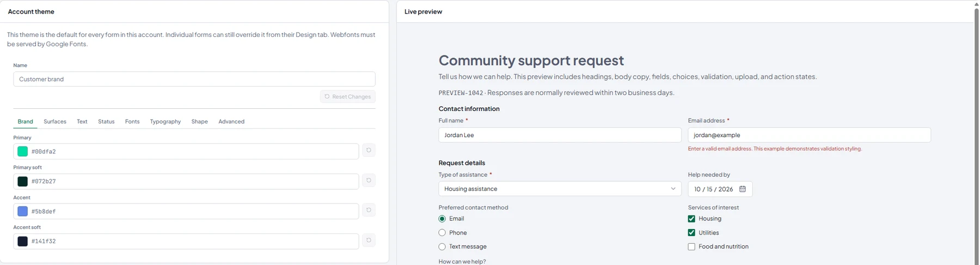The height and width of the screenshot is (265, 980).
Task: Click the Reset Changes button
Action: (x=348, y=96)
